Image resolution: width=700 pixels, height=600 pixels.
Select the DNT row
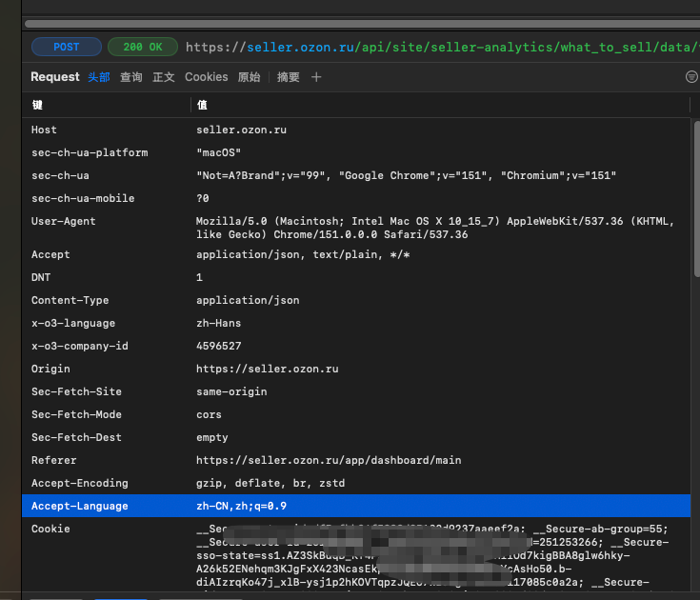[356, 277]
